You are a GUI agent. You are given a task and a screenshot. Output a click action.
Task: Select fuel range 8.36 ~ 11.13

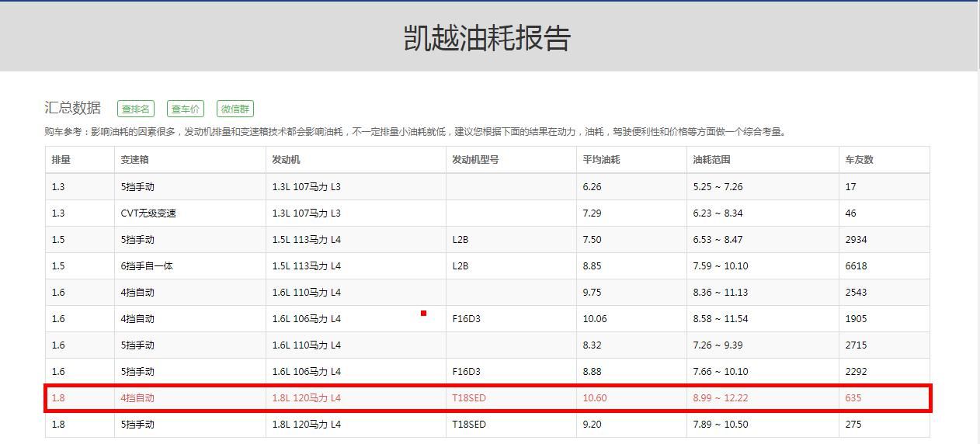tap(721, 292)
